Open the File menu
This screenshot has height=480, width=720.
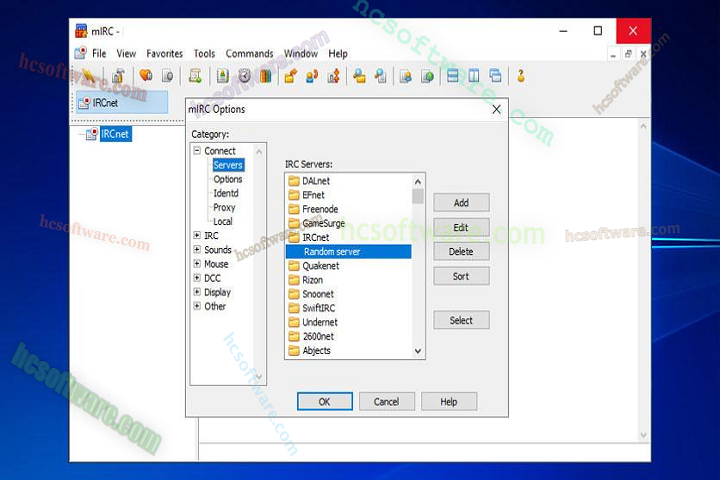[x=99, y=54]
